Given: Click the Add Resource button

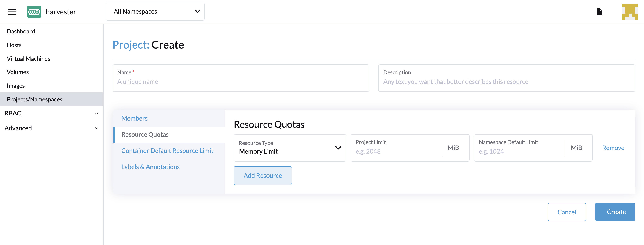Looking at the screenshot, I should pos(262,176).
